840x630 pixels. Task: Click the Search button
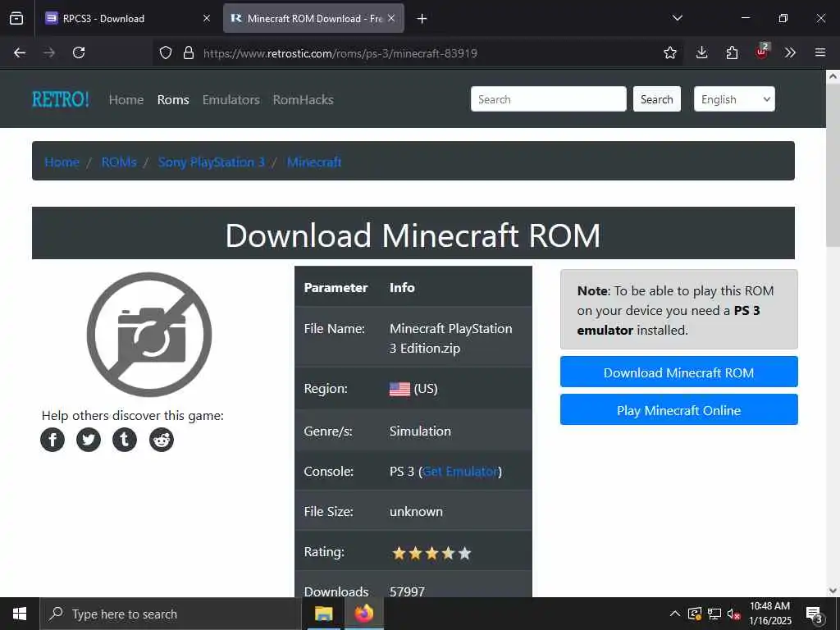657,99
